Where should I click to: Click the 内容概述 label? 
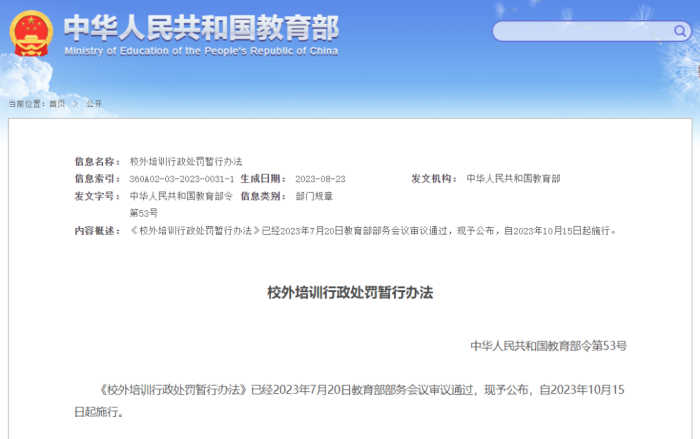[x=97, y=231]
